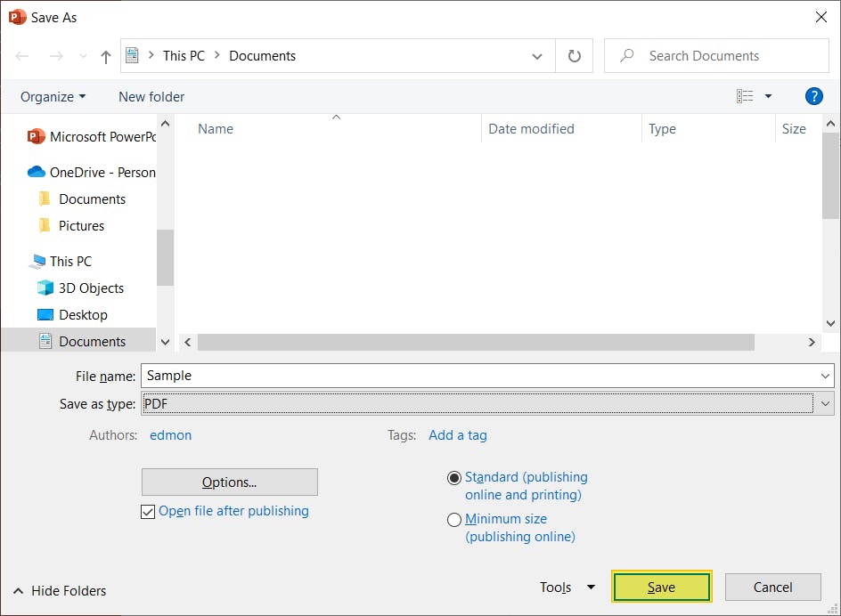Click Add a tag link
The width and height of the screenshot is (841, 616).
pyautogui.click(x=457, y=435)
